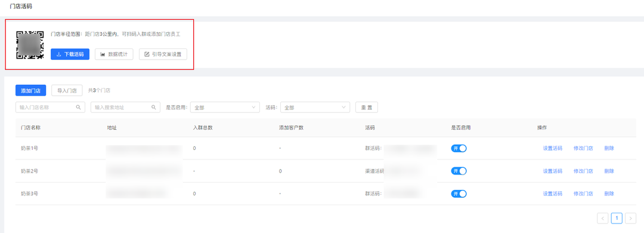Click the 门店名称 column header
644x233 pixels.
pyautogui.click(x=31, y=128)
